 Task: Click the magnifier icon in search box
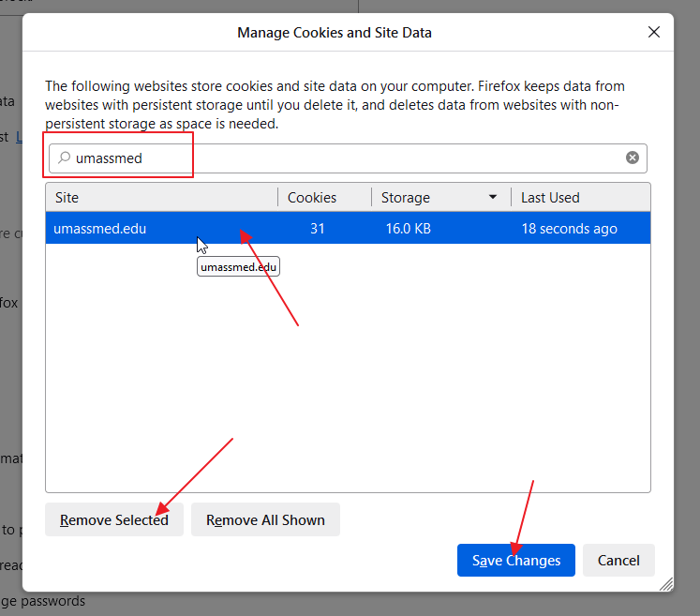(x=64, y=158)
